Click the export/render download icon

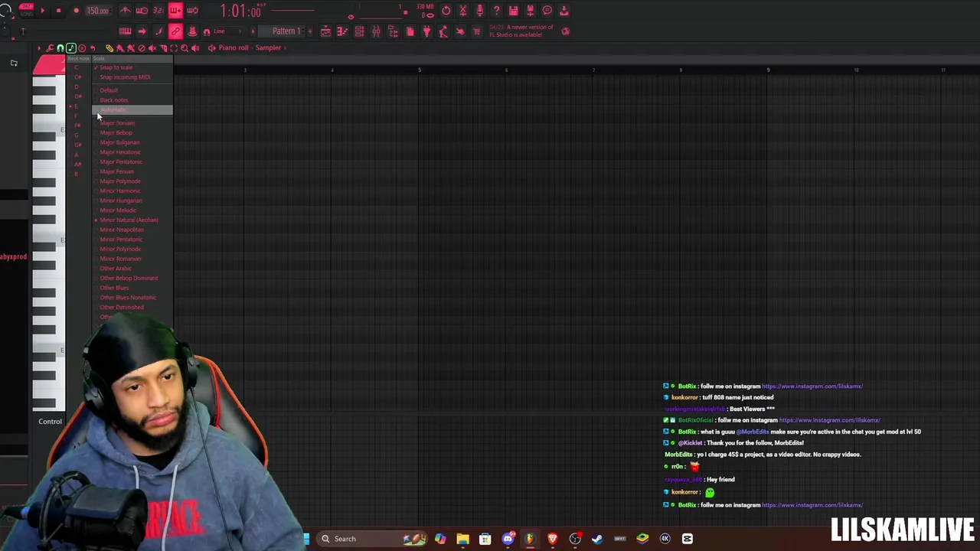click(x=563, y=11)
